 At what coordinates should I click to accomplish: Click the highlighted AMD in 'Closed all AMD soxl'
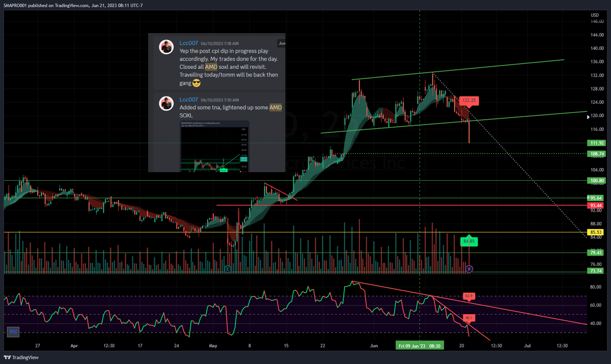[211, 67]
